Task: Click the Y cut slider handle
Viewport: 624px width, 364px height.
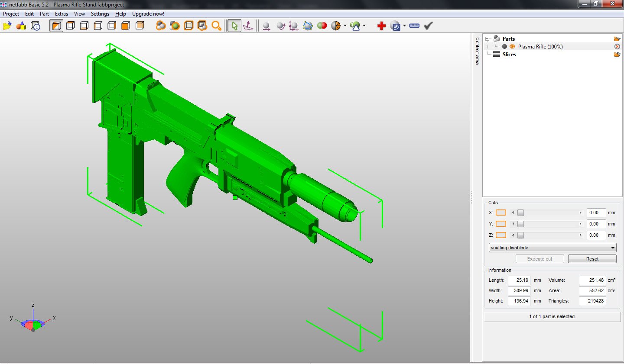Action: [520, 224]
